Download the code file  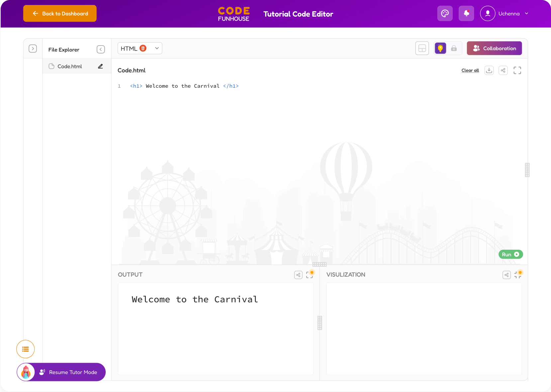[x=489, y=70]
